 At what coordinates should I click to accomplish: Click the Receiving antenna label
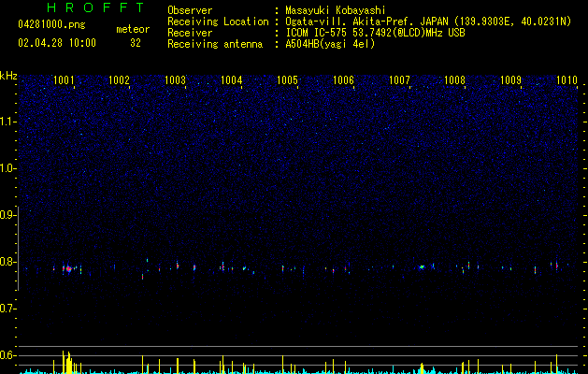[215, 44]
